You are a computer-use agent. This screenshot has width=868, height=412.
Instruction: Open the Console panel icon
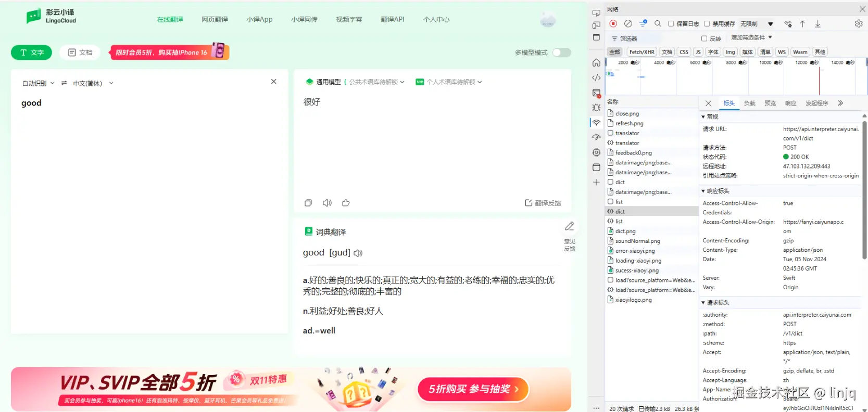point(596,93)
